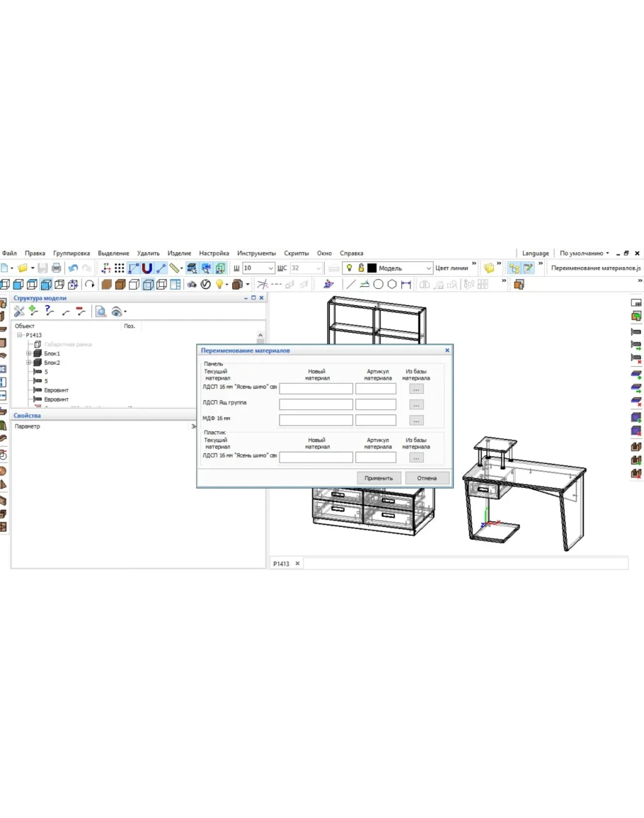The image size is (644, 818).
Task: Collapse the P1413 root tree node
Action: tap(20, 335)
